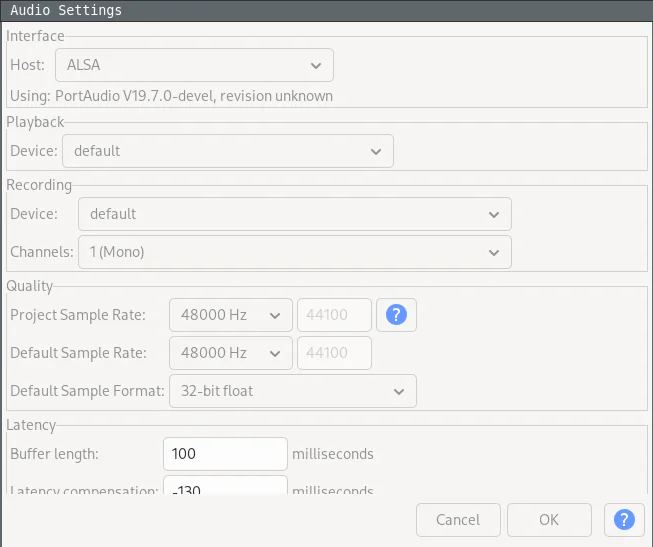Screen dimensions: 653x547
Task: Click the Buffer length: label
Action: point(54,454)
